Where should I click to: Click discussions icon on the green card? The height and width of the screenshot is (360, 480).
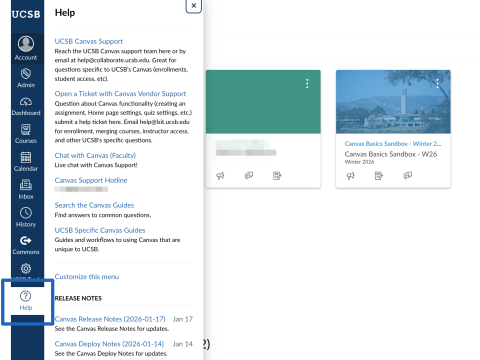pyautogui.click(x=249, y=175)
